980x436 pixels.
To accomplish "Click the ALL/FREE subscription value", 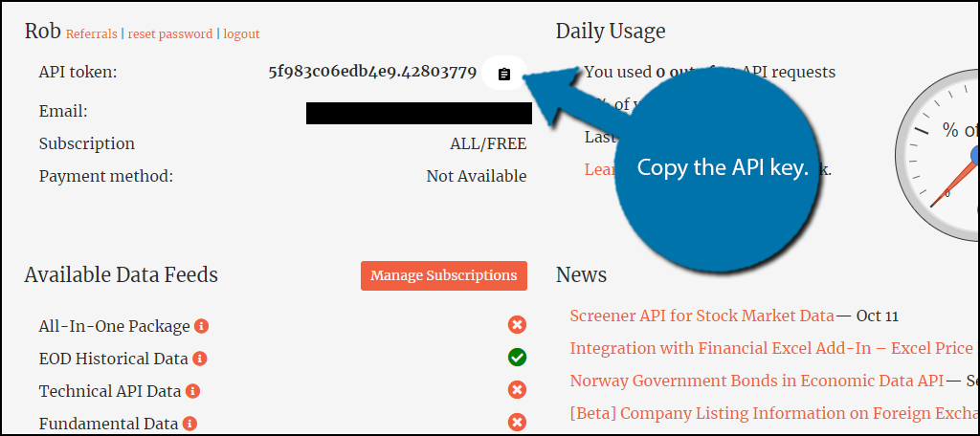I will point(488,144).
